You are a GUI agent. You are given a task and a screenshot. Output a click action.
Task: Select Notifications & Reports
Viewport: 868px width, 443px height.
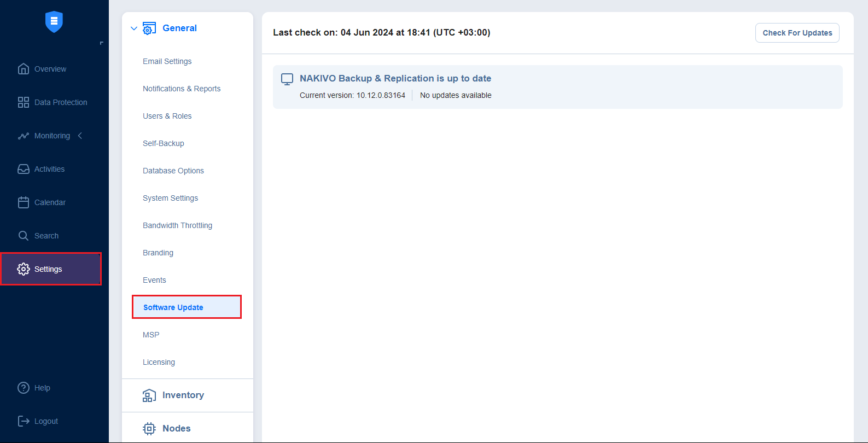pyautogui.click(x=182, y=89)
